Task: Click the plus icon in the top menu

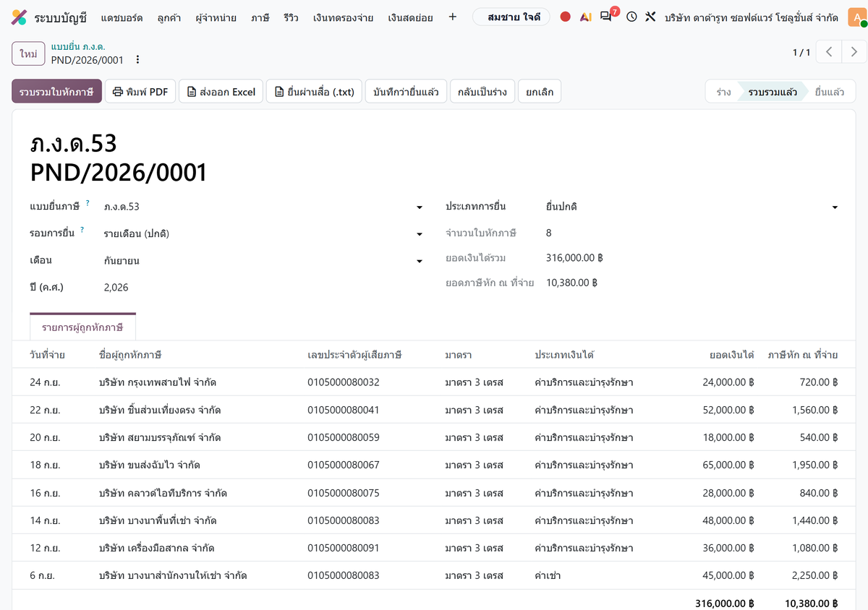Action: click(453, 17)
